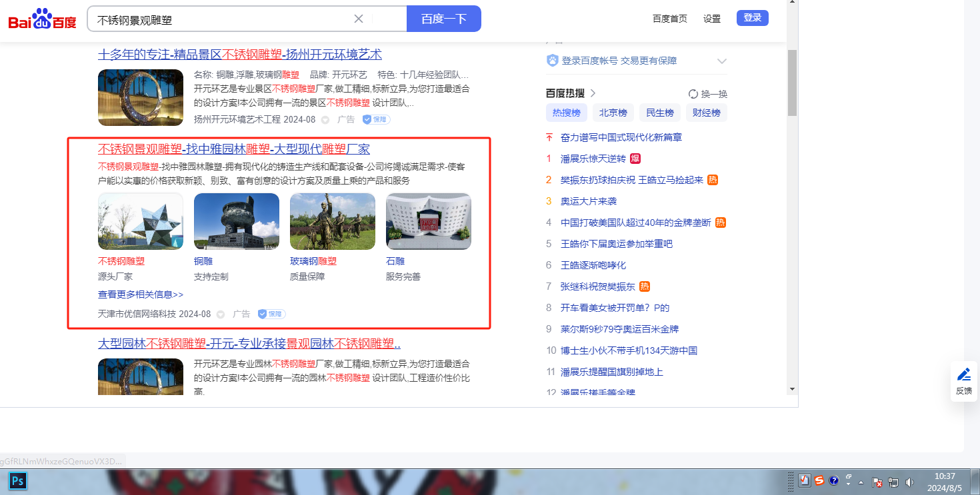
Task: Open the 设置 menu
Action: coord(712,19)
